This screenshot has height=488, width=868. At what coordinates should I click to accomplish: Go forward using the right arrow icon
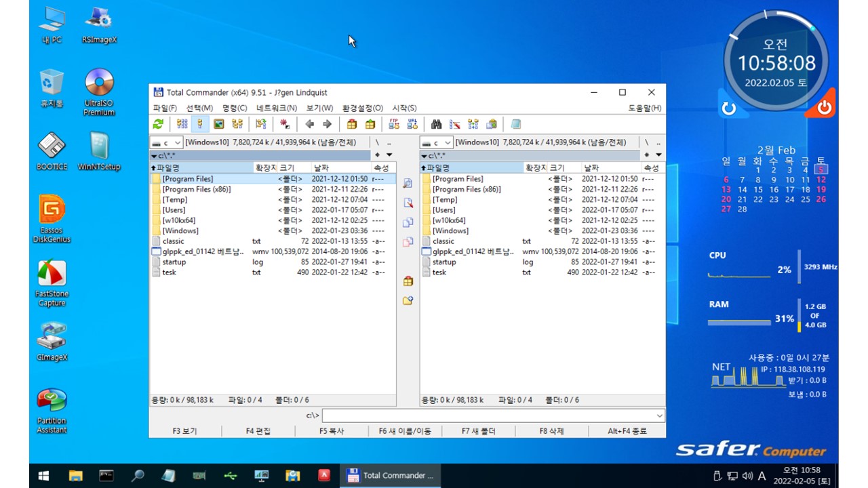pos(327,124)
